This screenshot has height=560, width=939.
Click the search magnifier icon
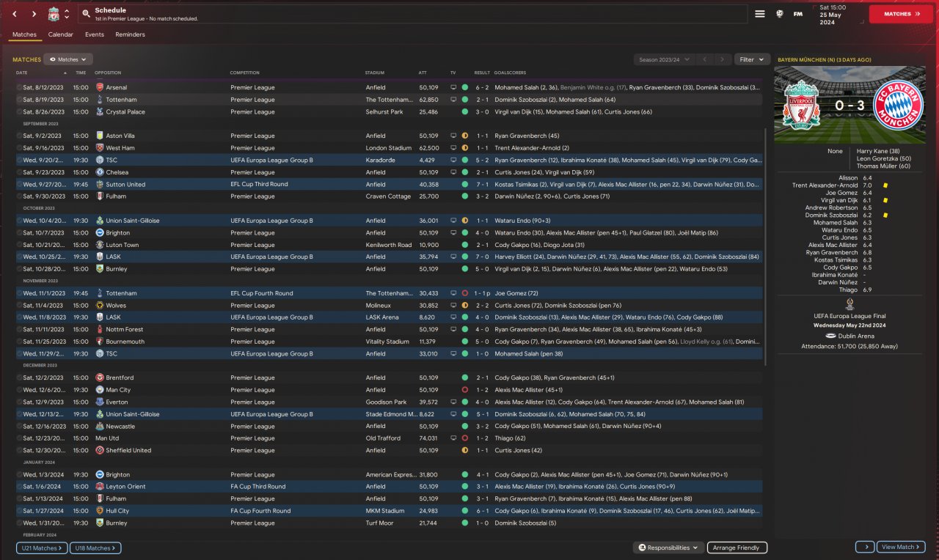[86, 14]
